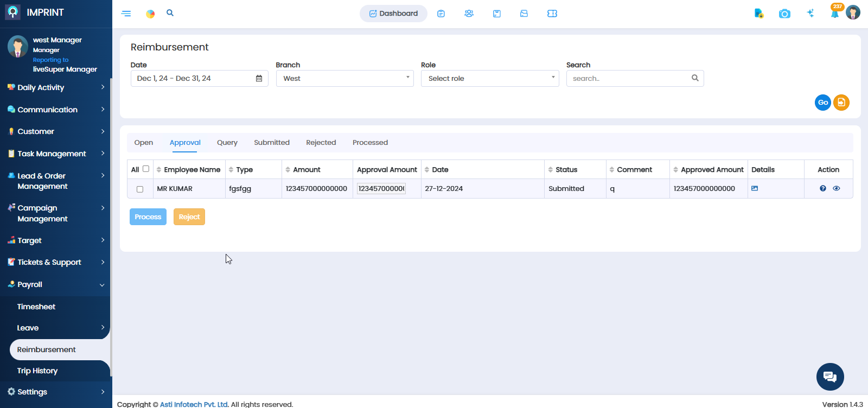Viewport: 868px width, 408px height.
Task: View MR KUMAR record via eye icon
Action: tap(837, 188)
